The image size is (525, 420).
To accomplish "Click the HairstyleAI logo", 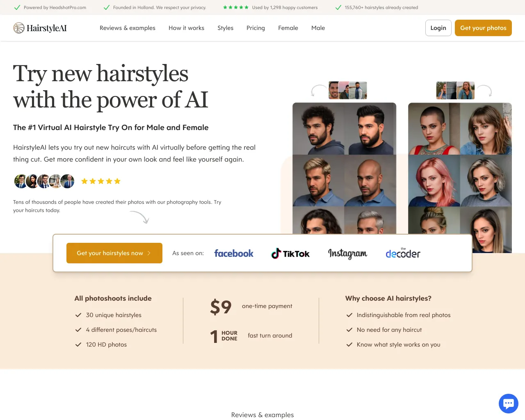I will pyautogui.click(x=40, y=28).
